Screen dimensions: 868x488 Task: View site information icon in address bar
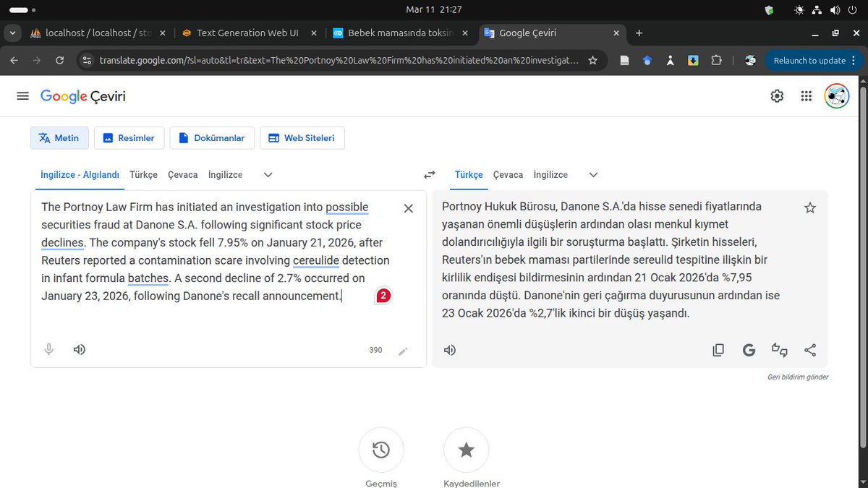click(87, 61)
